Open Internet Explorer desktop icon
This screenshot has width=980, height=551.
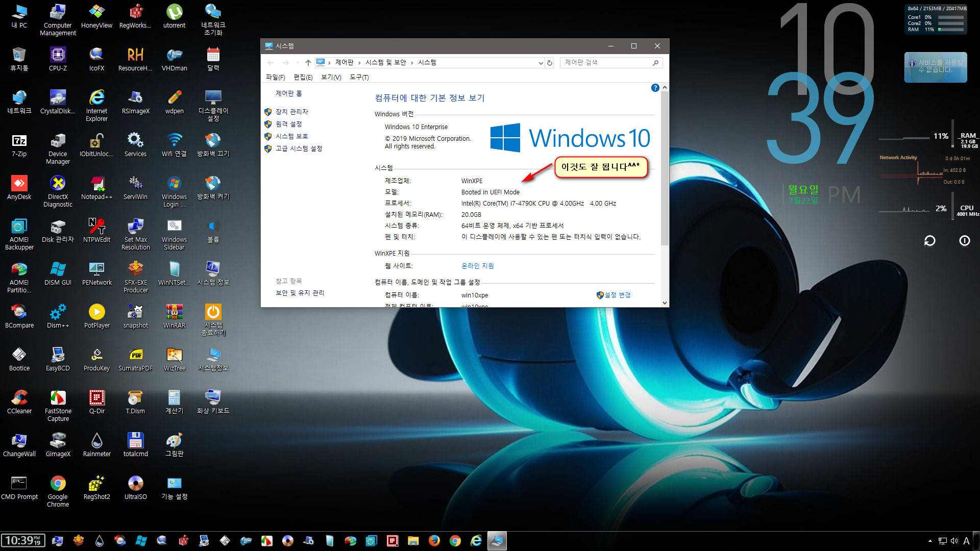tap(96, 106)
